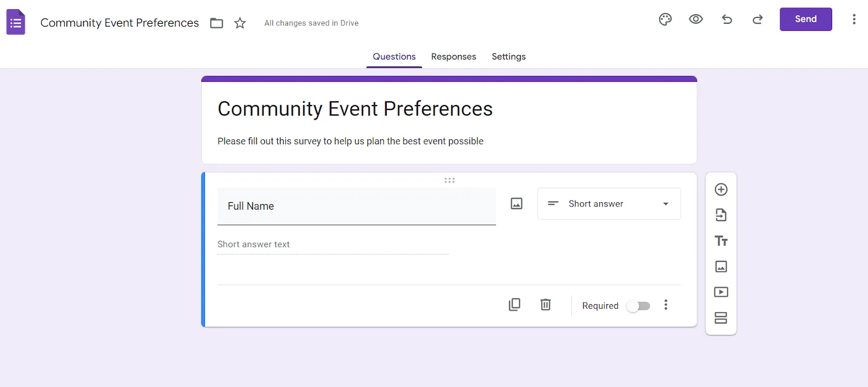Add image to Full Name question
This screenshot has width=868, height=387.
[x=516, y=204]
